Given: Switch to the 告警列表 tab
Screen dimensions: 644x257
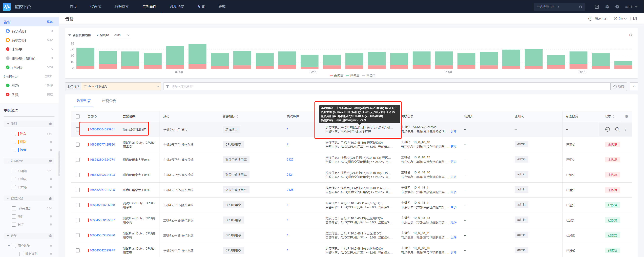Looking at the screenshot, I should (x=84, y=101).
